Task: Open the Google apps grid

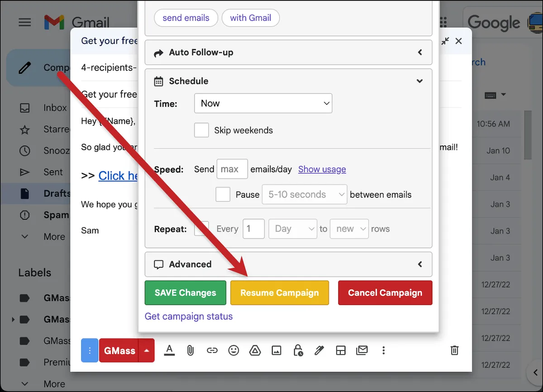Action: coord(443,22)
